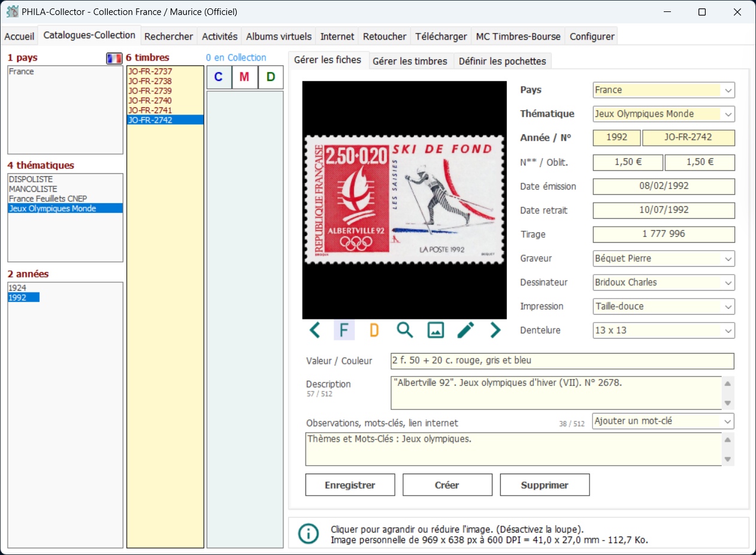
Task: Select stamp JO-FR-2739
Action: (165, 91)
